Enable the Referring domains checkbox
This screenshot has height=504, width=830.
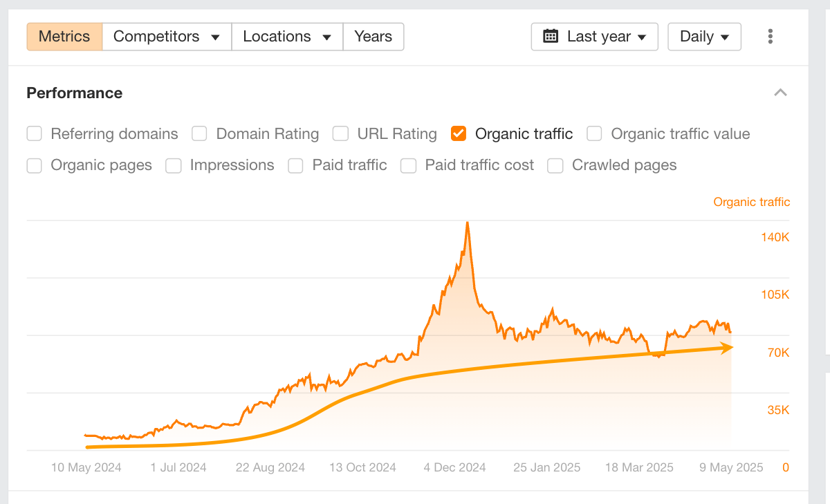(34, 133)
